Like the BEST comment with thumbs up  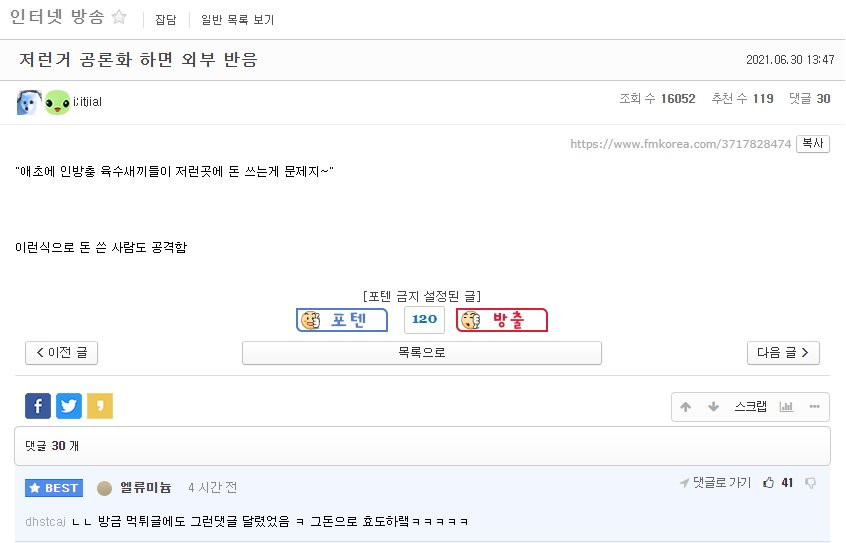click(768, 483)
